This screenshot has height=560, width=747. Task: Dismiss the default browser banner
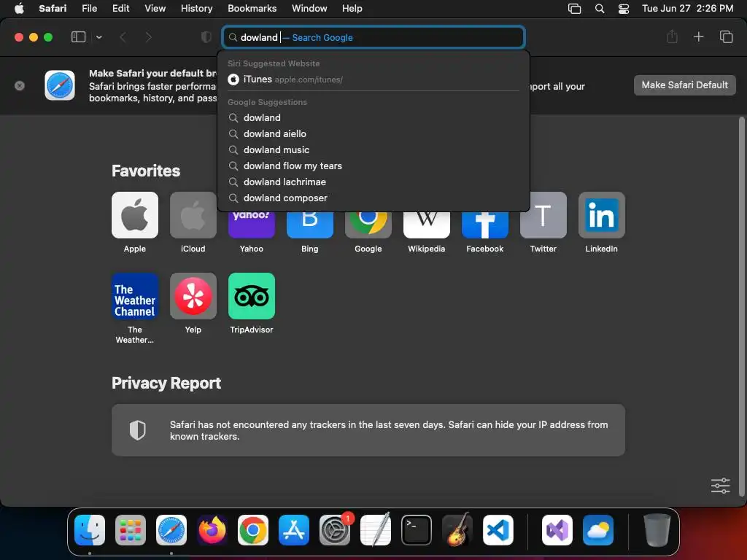(x=20, y=86)
